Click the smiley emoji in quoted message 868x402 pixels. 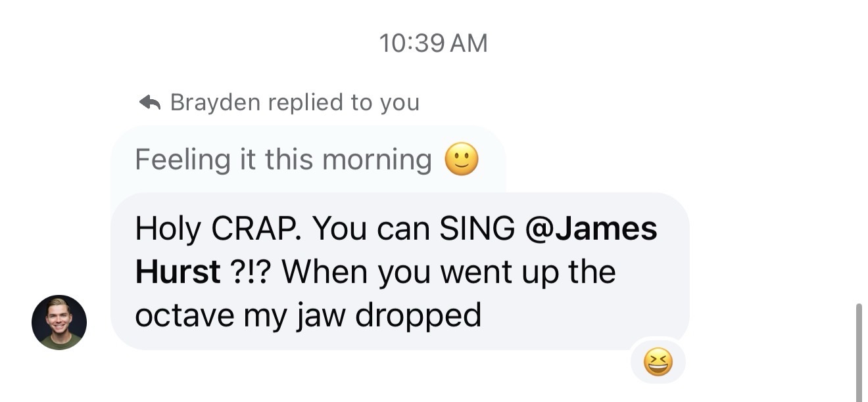462,160
